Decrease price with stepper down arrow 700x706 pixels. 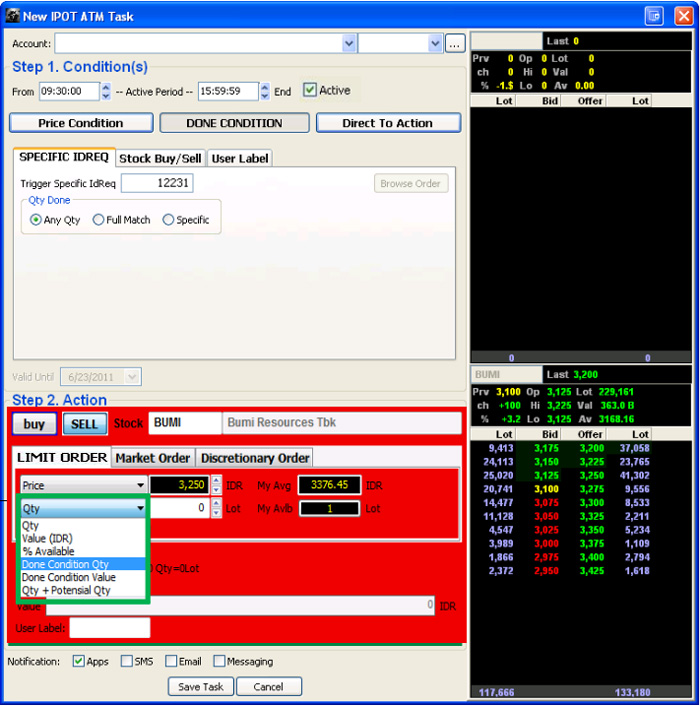tap(217, 489)
